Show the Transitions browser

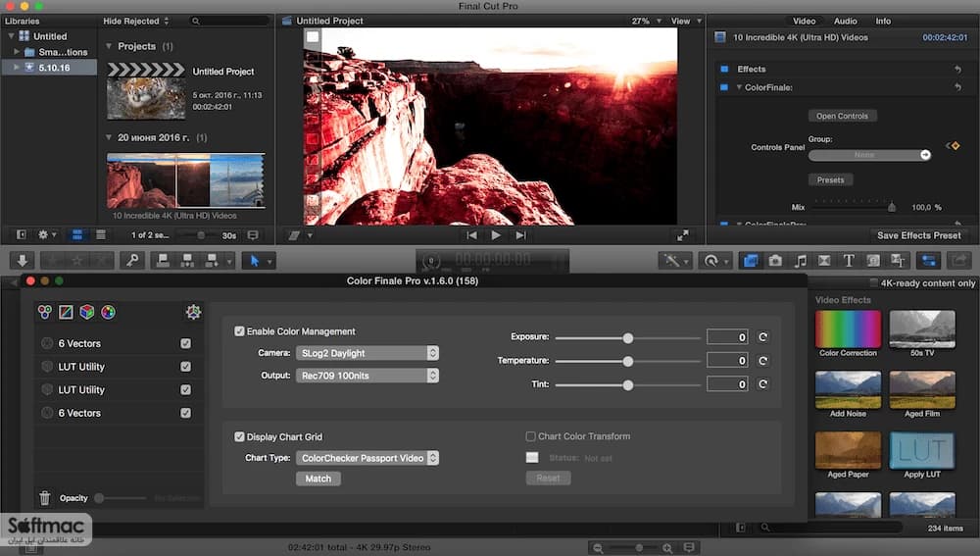[824, 260]
